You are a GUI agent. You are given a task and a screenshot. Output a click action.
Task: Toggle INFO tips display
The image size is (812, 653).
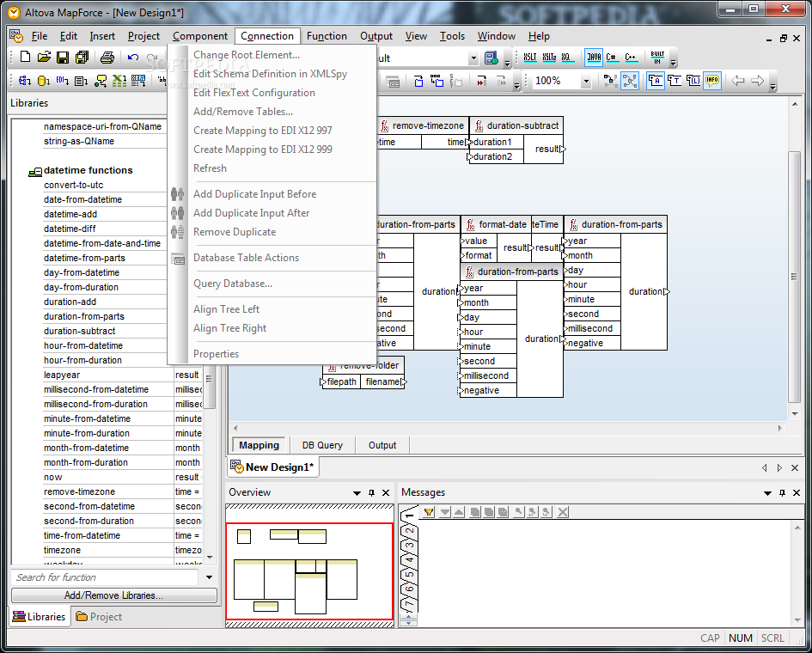[x=712, y=81]
